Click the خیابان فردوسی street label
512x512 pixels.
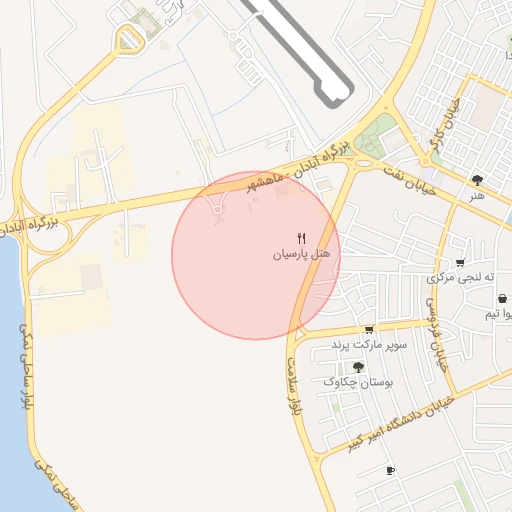coord(437,335)
